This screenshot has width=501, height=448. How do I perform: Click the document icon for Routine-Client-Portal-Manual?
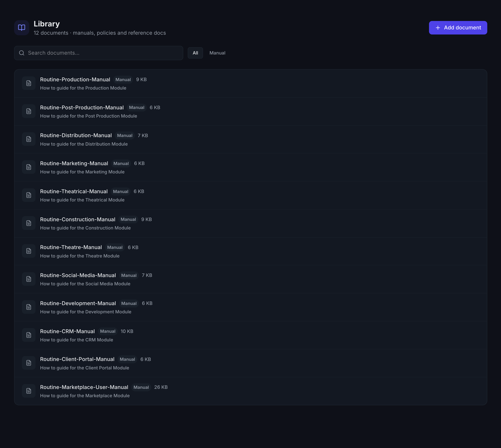tap(29, 363)
